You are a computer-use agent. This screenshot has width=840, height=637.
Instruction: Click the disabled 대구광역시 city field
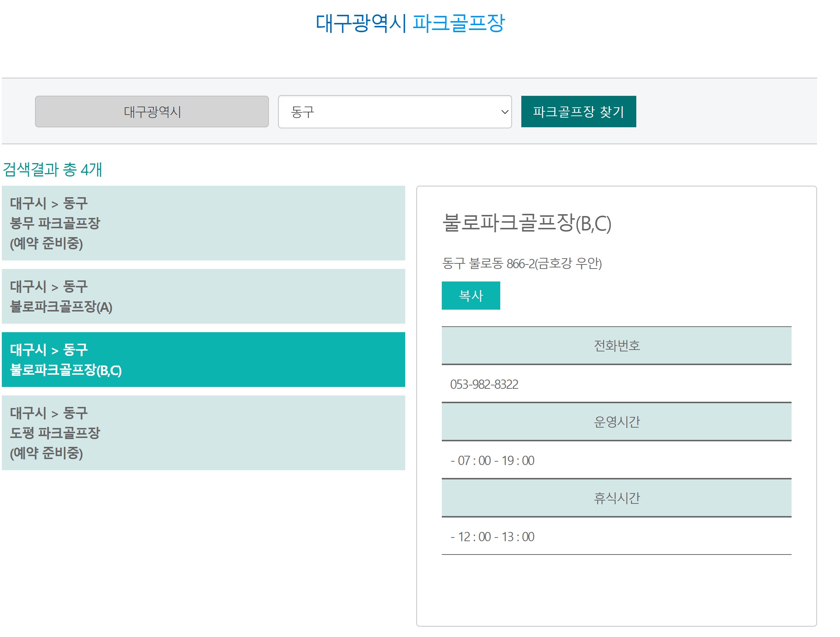(x=152, y=112)
